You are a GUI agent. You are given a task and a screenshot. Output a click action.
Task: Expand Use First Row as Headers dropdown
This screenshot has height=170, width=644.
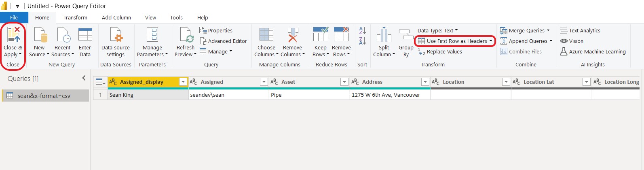point(491,41)
